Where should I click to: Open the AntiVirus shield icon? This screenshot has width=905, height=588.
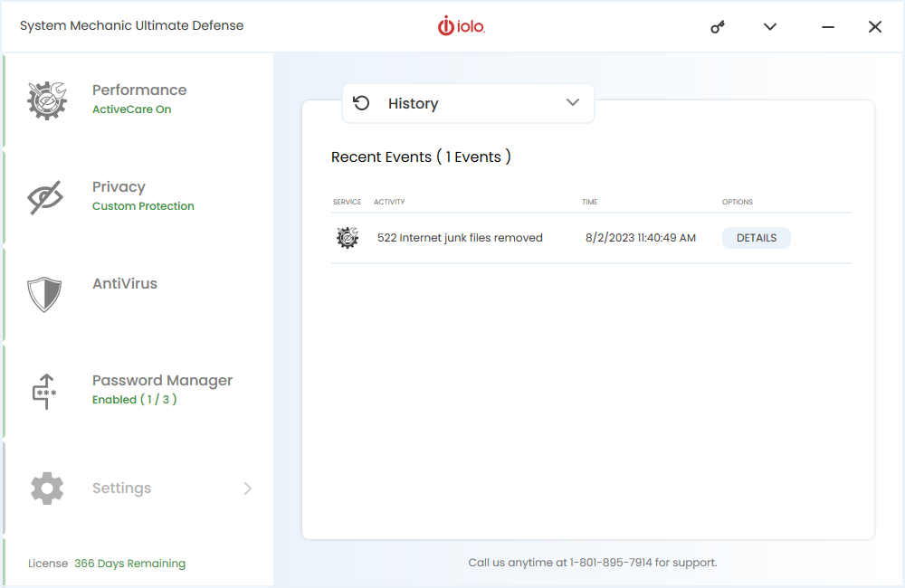point(44,294)
